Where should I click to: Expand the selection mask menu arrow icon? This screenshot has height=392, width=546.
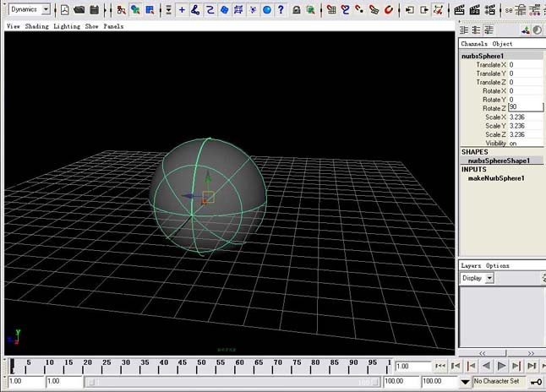coord(168,10)
